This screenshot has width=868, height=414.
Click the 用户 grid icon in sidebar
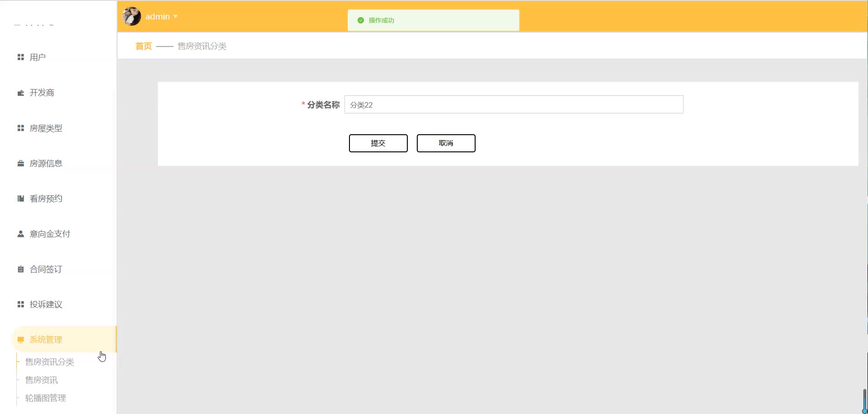click(x=20, y=57)
